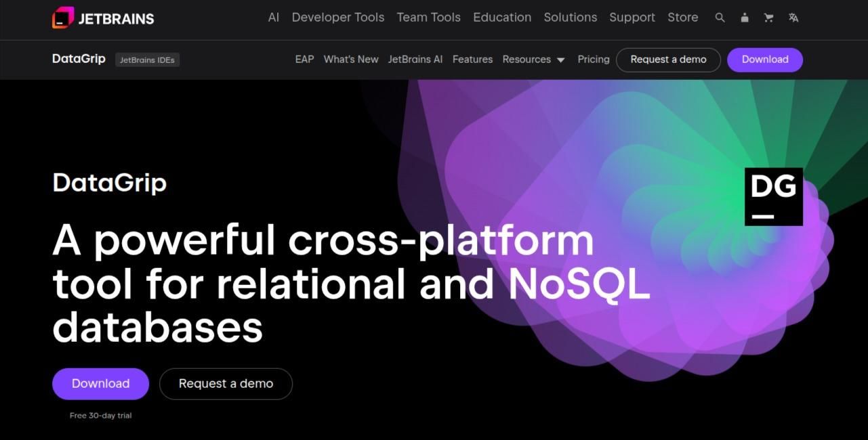
Task: Click the Free 30-day trial text
Action: point(100,416)
